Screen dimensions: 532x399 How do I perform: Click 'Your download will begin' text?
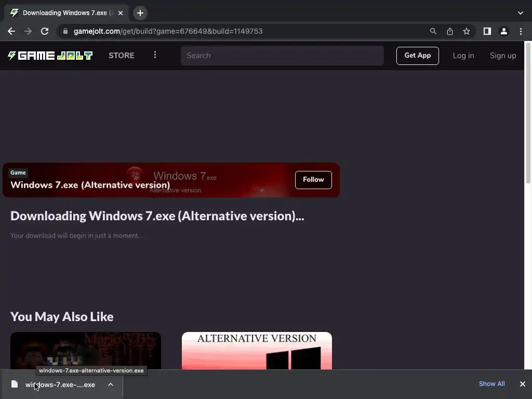pos(76,235)
